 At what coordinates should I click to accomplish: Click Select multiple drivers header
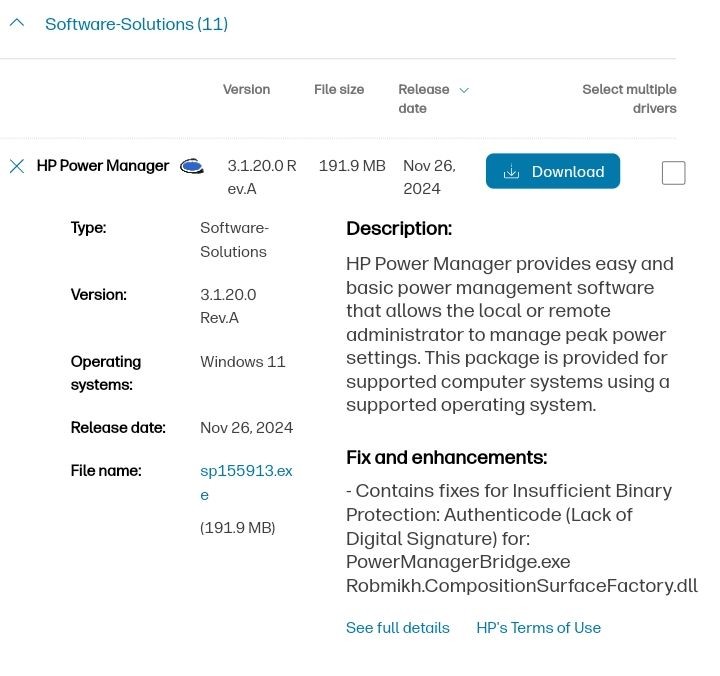click(630, 99)
